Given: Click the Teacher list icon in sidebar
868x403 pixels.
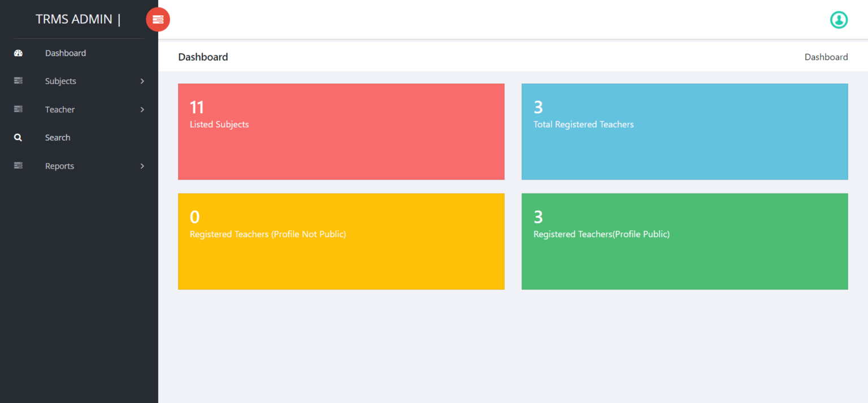Looking at the screenshot, I should click(18, 109).
